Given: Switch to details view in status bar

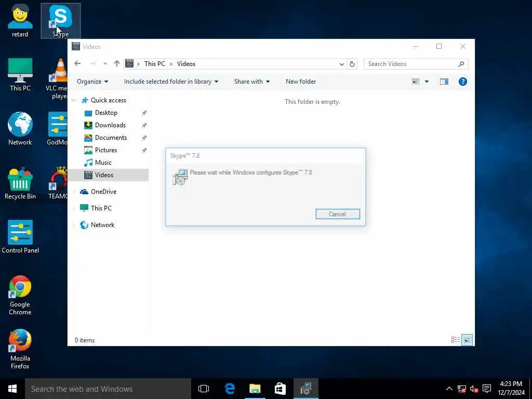Looking at the screenshot, I should pos(455,340).
